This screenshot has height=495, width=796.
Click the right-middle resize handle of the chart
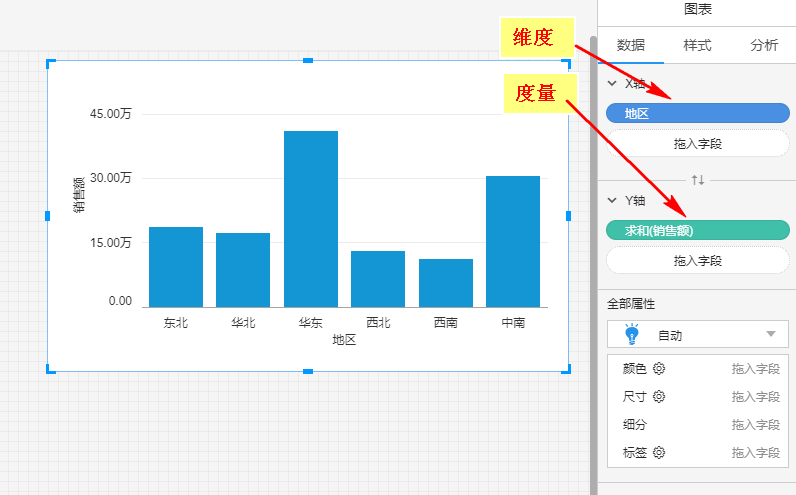click(569, 216)
